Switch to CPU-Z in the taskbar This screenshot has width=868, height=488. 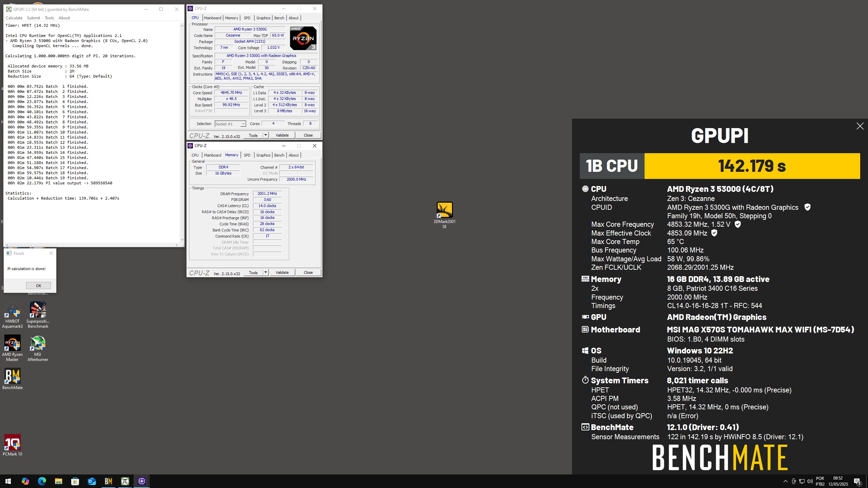141,481
